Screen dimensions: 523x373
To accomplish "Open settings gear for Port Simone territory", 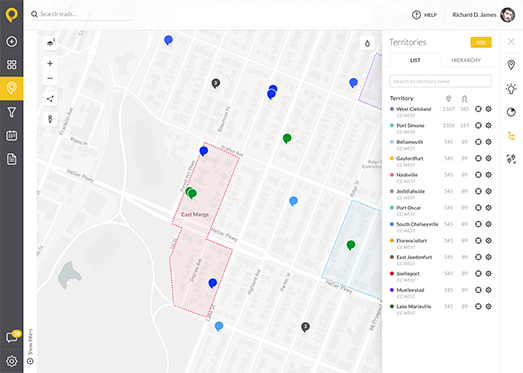I will pyautogui.click(x=489, y=125).
